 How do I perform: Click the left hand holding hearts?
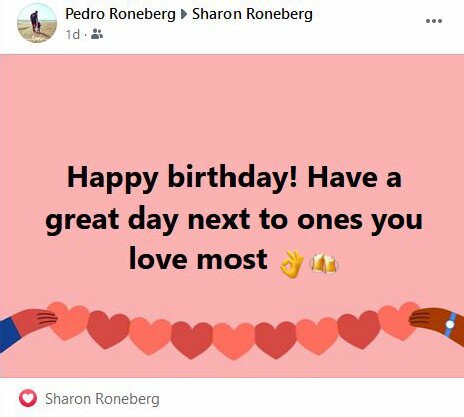click(x=27, y=328)
